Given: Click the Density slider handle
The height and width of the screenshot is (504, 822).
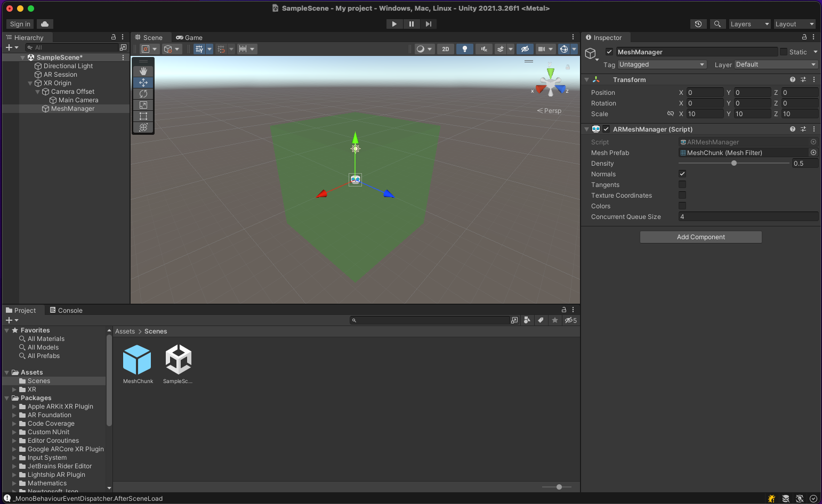Looking at the screenshot, I should [734, 163].
